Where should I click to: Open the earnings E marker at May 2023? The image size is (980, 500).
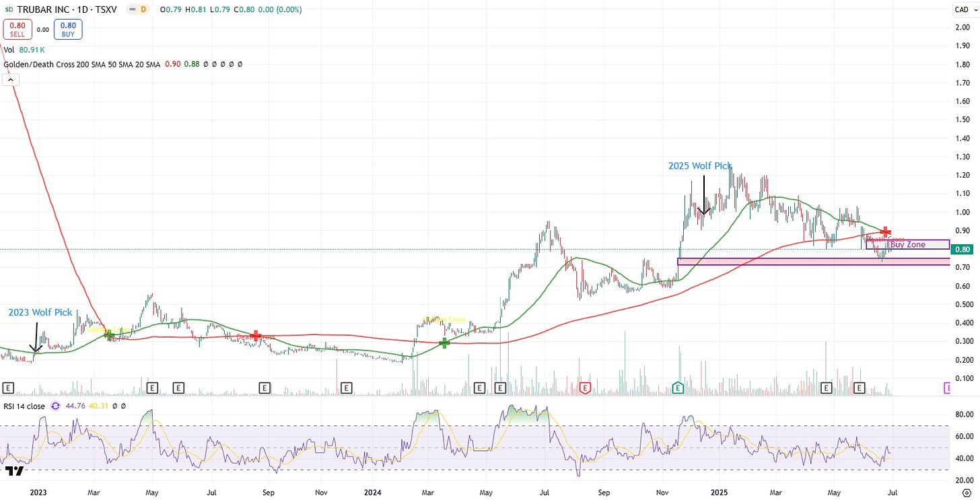(153, 388)
